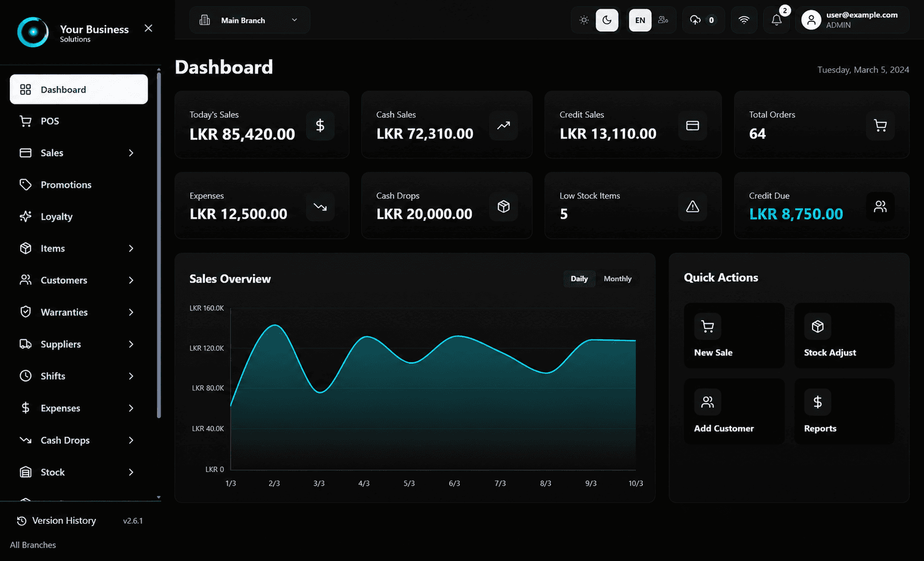
Task: Click the sidebar scroll down arrow
Action: click(x=159, y=497)
